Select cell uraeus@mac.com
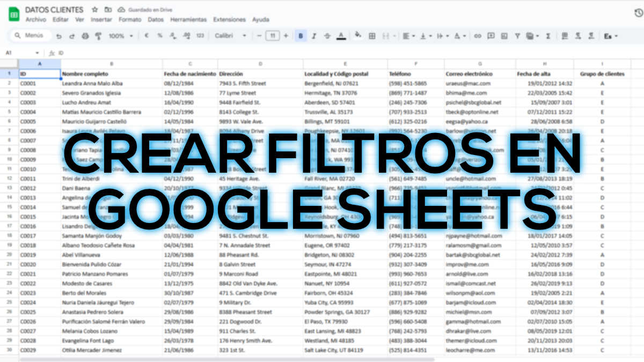Viewport: 644px width, 362px height. point(480,84)
